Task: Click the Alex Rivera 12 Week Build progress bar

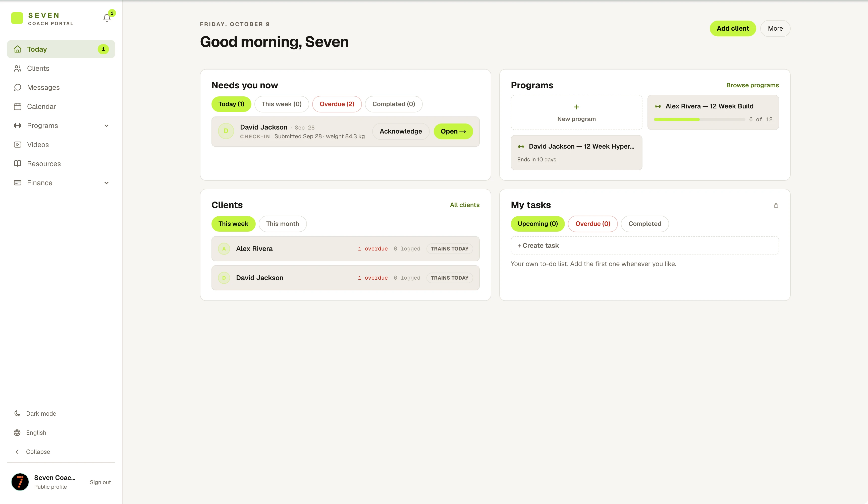Action: click(x=699, y=119)
